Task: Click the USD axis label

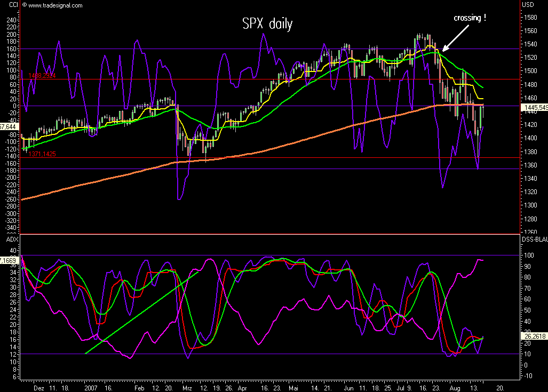Action: click(528, 5)
